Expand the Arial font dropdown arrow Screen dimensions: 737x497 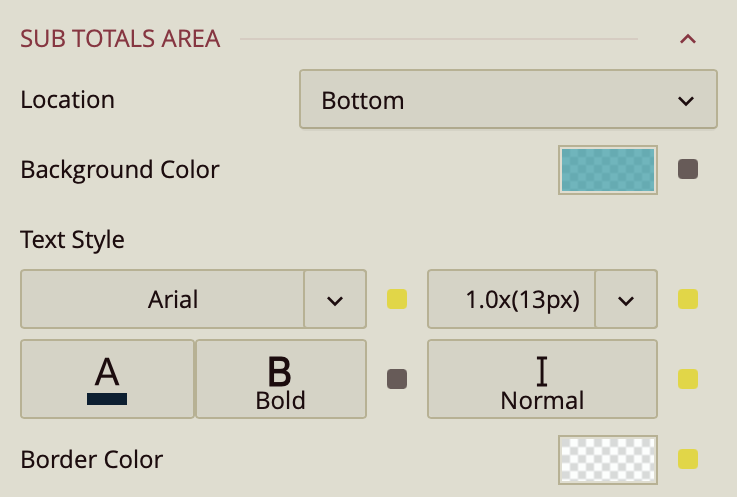pyautogui.click(x=335, y=299)
